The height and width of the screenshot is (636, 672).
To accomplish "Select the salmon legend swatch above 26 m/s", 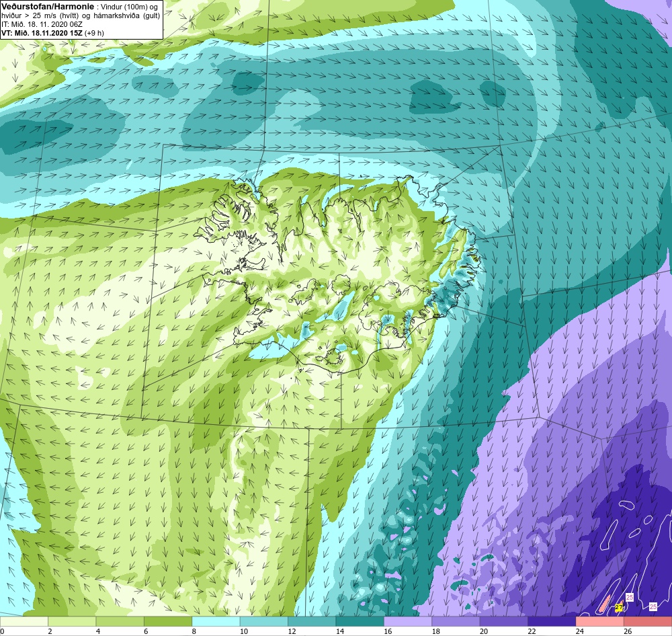I will pos(648,622).
